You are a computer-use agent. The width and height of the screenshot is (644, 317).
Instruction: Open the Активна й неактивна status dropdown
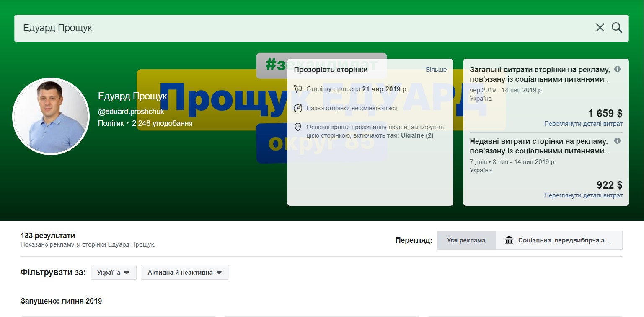185,273
